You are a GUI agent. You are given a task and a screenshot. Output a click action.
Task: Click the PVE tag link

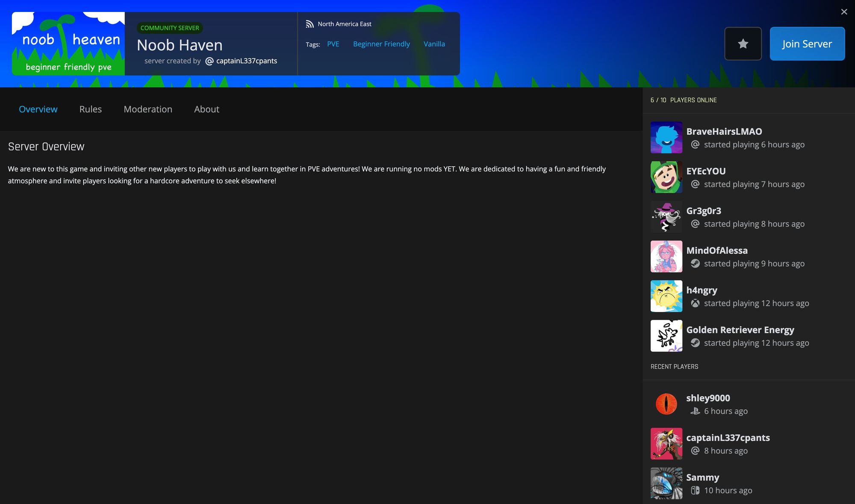point(333,44)
